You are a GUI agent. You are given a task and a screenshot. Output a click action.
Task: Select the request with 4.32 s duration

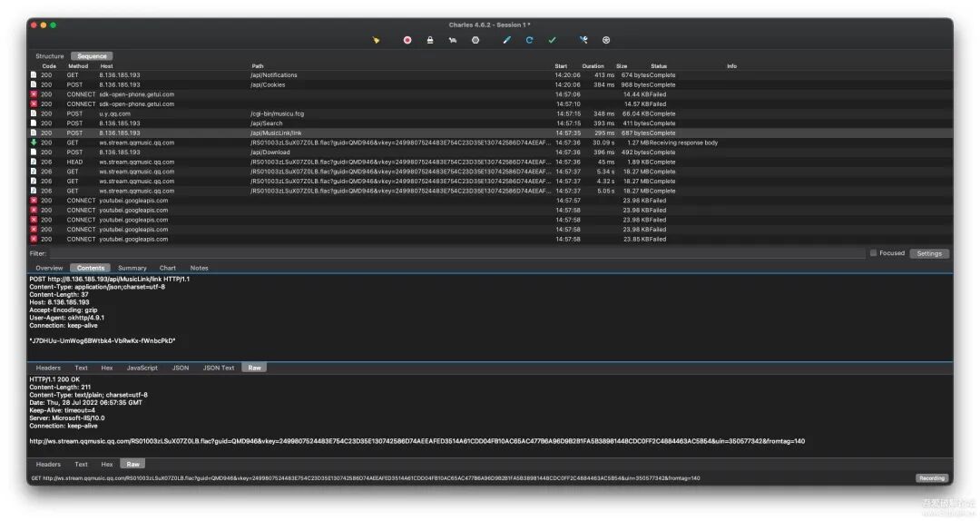coord(490,182)
